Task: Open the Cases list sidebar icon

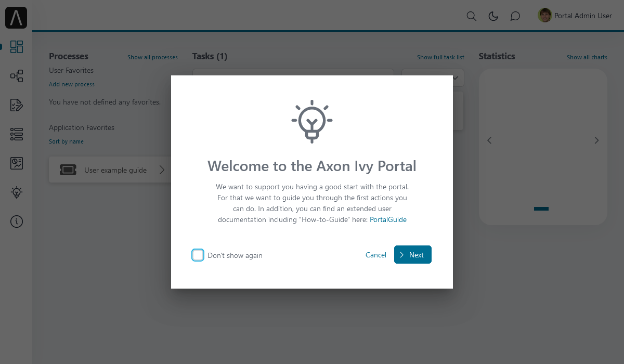Action: pyautogui.click(x=17, y=134)
